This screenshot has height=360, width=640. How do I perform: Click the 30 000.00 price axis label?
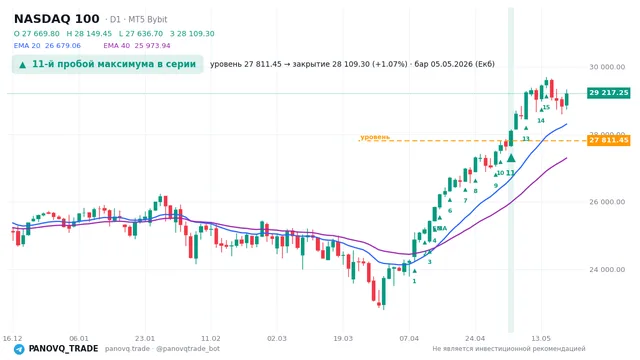[x=607, y=67]
